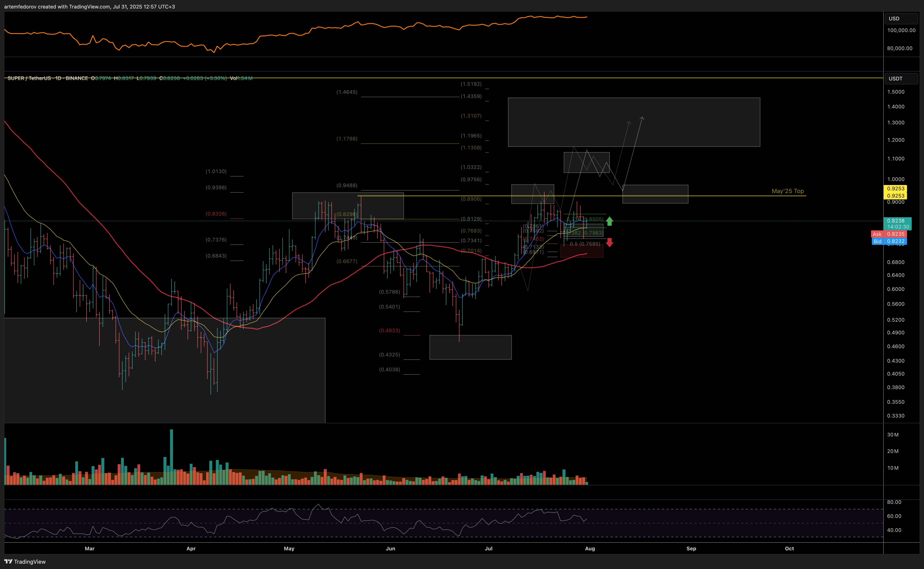
Task: Click the 80.00 RSI axis label
Action: (894, 502)
